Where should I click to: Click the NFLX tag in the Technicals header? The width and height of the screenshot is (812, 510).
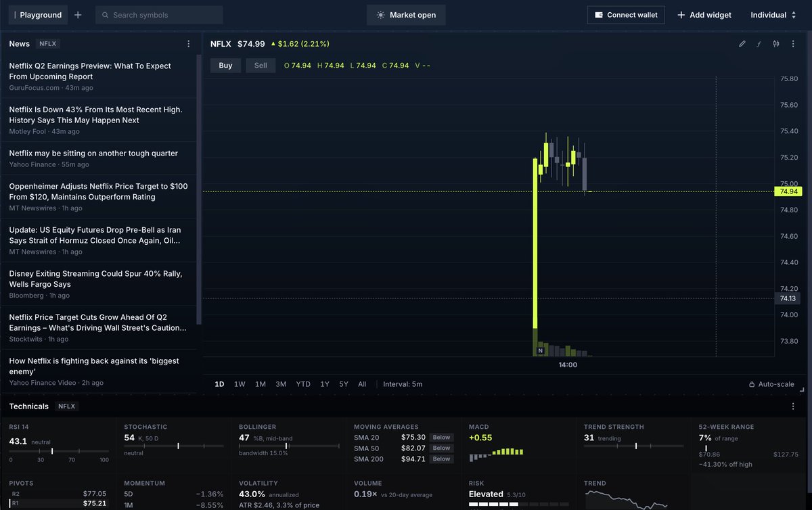coord(66,407)
